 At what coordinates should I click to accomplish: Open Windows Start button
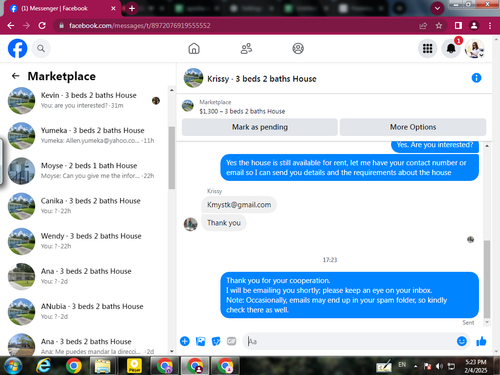pyautogui.click(x=13, y=366)
